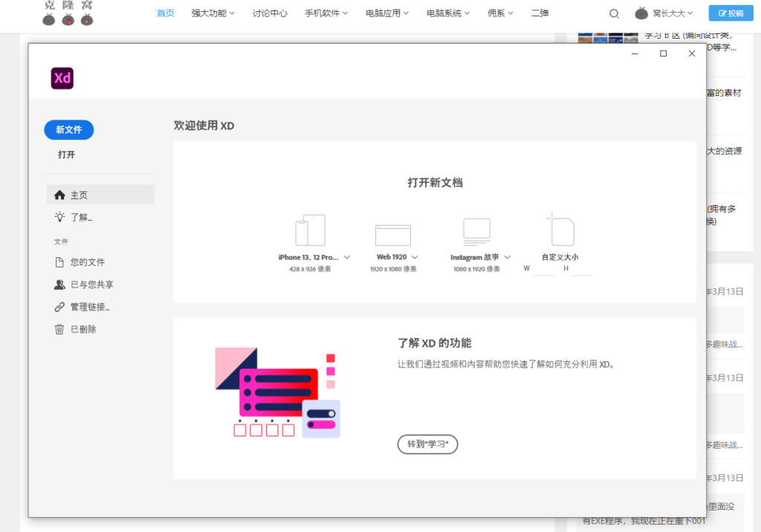Select the iPhone 13 artboard preset icon
This screenshot has height=532, width=761.
[x=310, y=230]
